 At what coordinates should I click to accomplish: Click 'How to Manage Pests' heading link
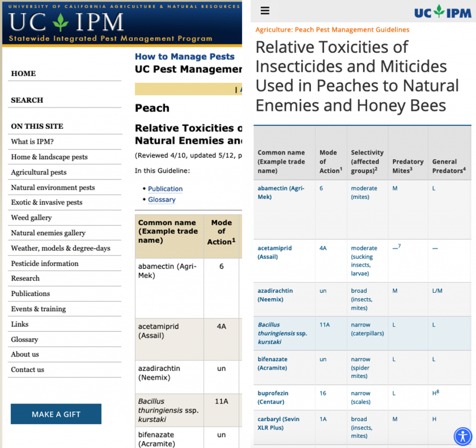pyautogui.click(x=185, y=57)
